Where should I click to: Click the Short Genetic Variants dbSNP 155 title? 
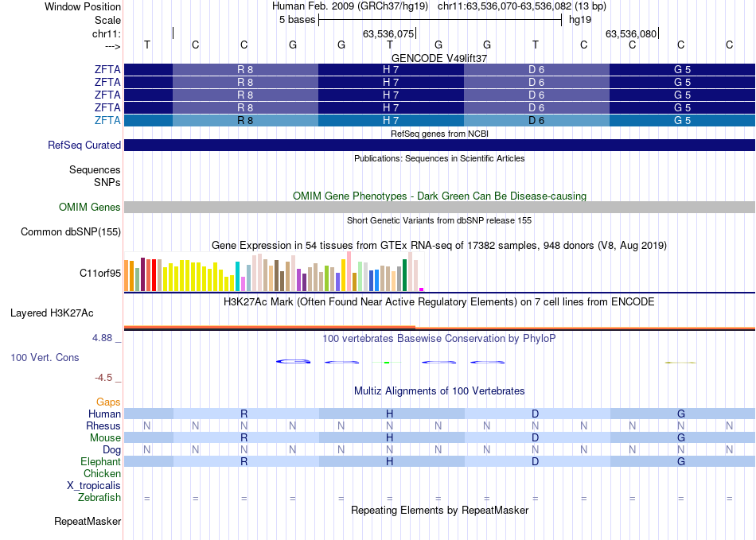point(439,220)
